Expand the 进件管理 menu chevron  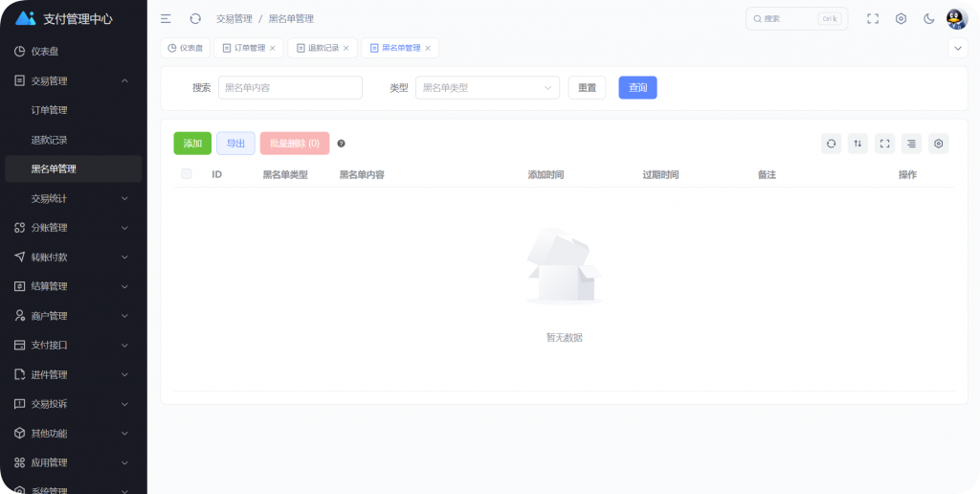124,374
